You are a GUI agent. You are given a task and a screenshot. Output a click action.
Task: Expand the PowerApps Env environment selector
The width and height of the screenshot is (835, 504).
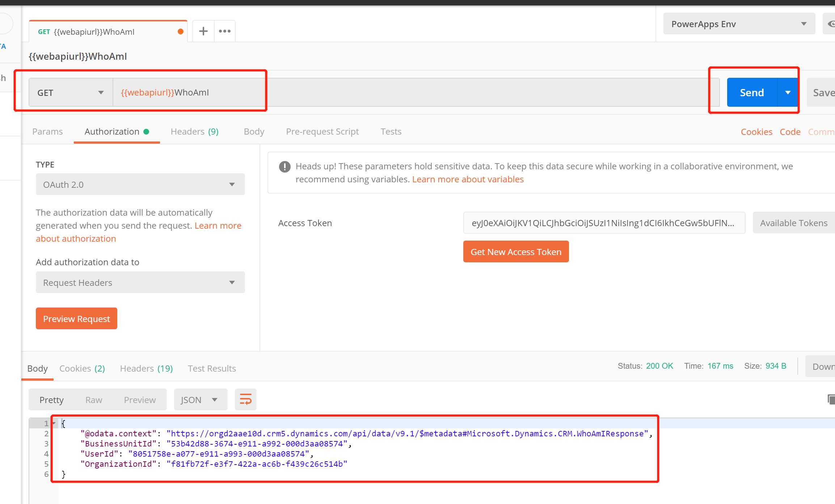(739, 24)
